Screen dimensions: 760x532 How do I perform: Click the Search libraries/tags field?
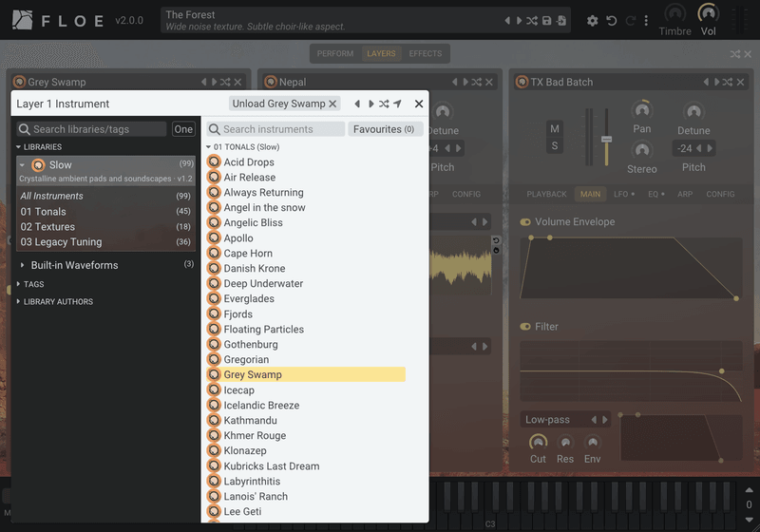(x=92, y=129)
